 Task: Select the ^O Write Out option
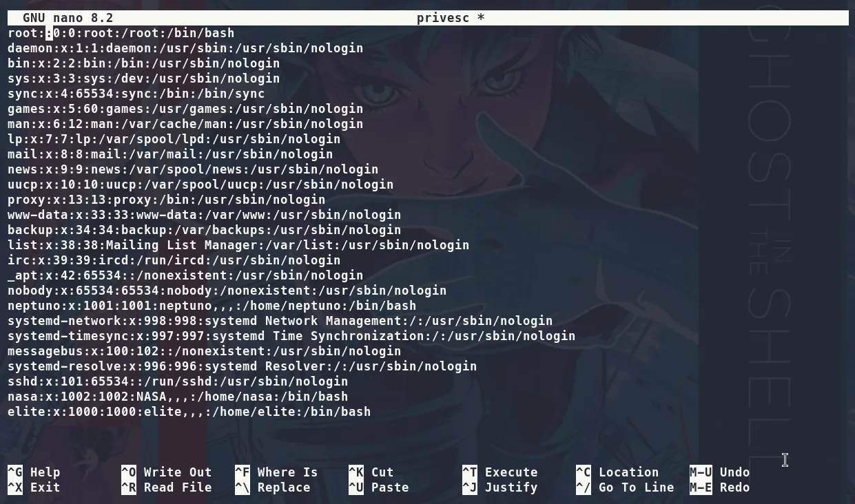point(166,472)
